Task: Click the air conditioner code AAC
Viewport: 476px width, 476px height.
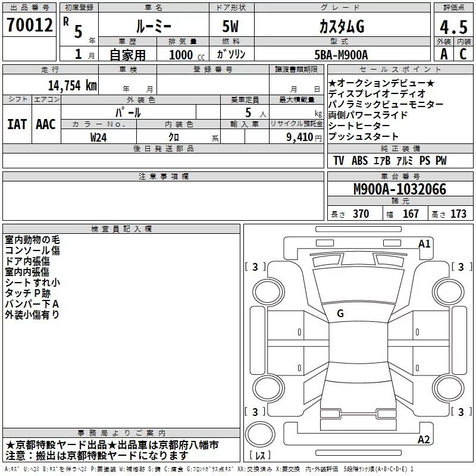Action: [46, 124]
